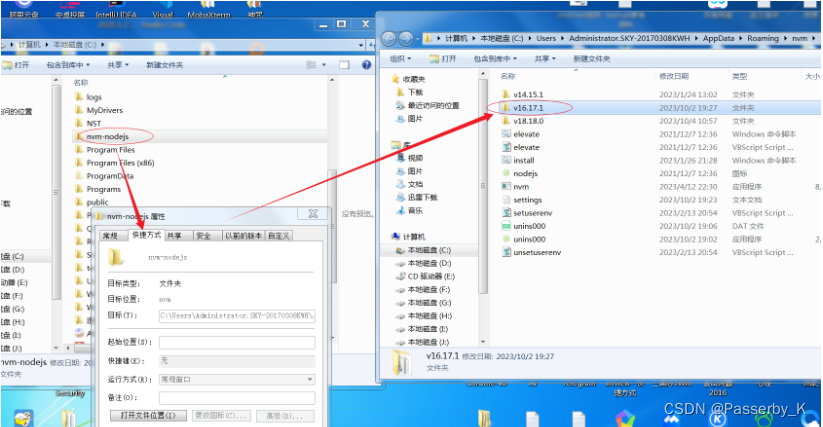Click the Comment (备注) input field
This screenshot has height=427, width=823.
tap(237, 398)
